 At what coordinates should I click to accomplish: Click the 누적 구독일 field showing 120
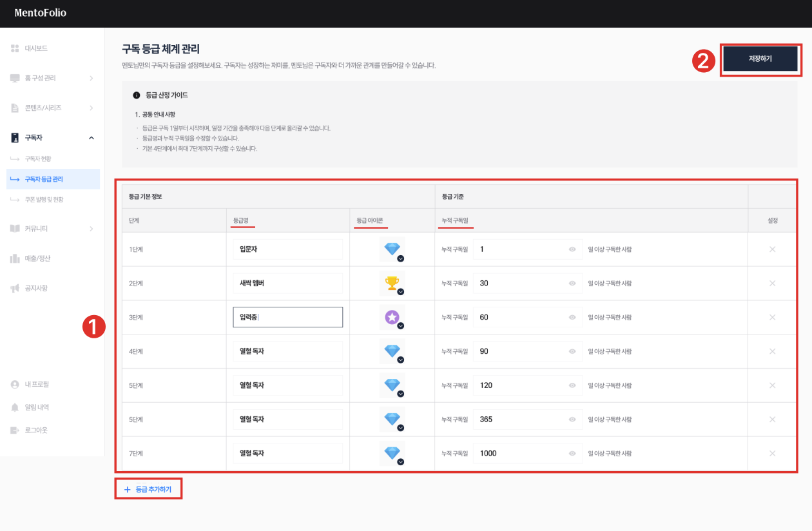point(528,385)
